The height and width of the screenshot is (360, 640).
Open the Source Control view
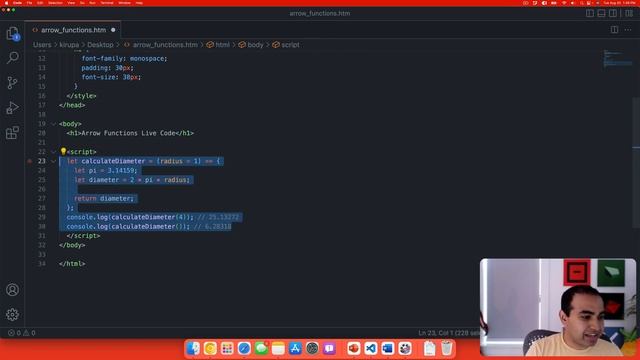13,82
